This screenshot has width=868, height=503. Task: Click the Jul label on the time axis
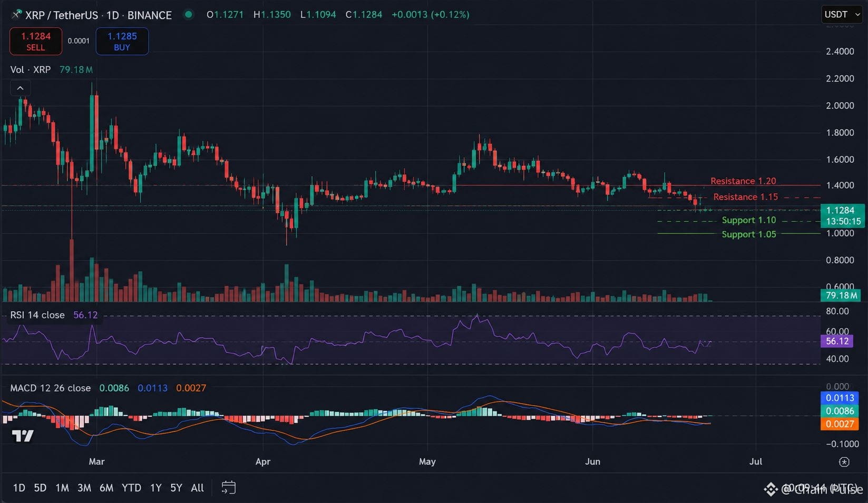pyautogui.click(x=756, y=461)
